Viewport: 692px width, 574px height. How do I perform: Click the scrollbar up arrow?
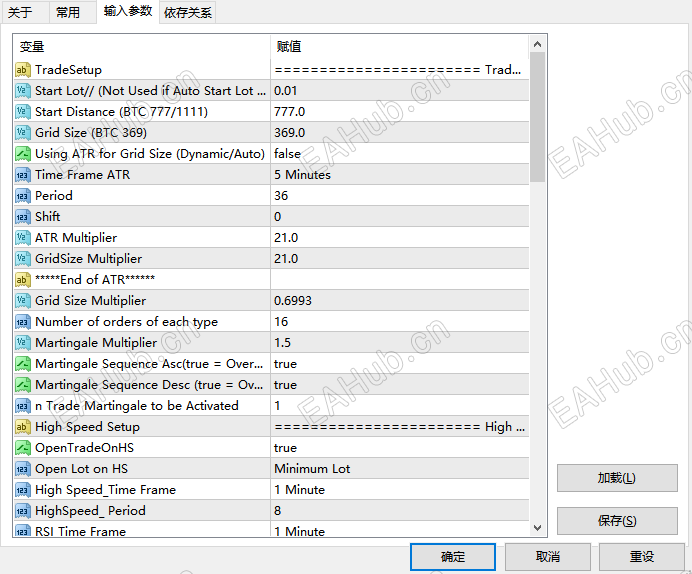pos(537,44)
